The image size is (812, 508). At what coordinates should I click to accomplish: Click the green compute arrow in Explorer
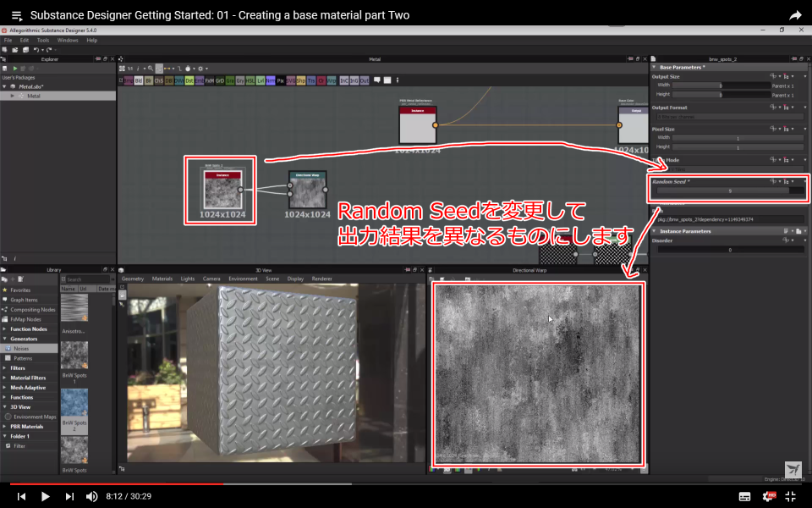[15, 69]
